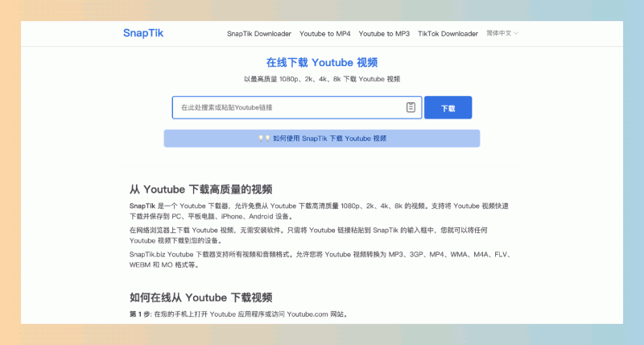Click the 在线下载 Youtube 视频 heading

[321, 63]
